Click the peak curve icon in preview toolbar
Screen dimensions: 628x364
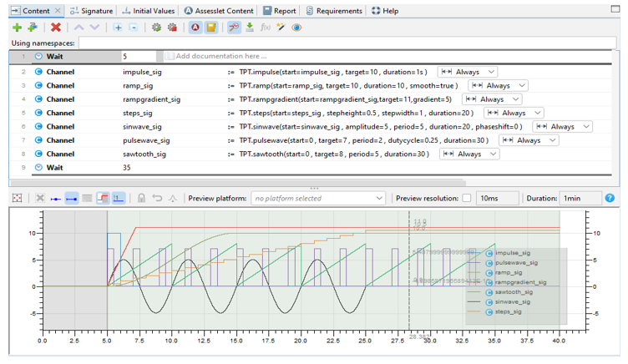tap(173, 198)
